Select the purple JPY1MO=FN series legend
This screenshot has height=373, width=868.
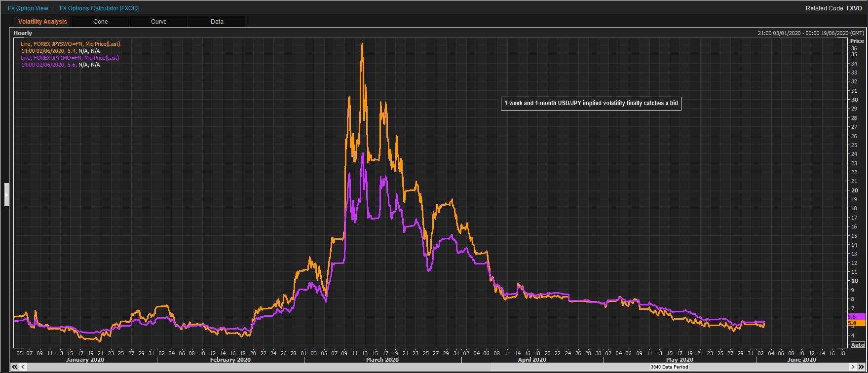[x=70, y=58]
